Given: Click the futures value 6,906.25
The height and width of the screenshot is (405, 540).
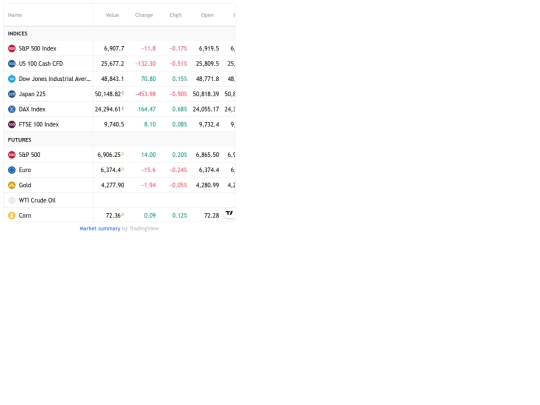Looking at the screenshot, I should pyautogui.click(x=109, y=155).
